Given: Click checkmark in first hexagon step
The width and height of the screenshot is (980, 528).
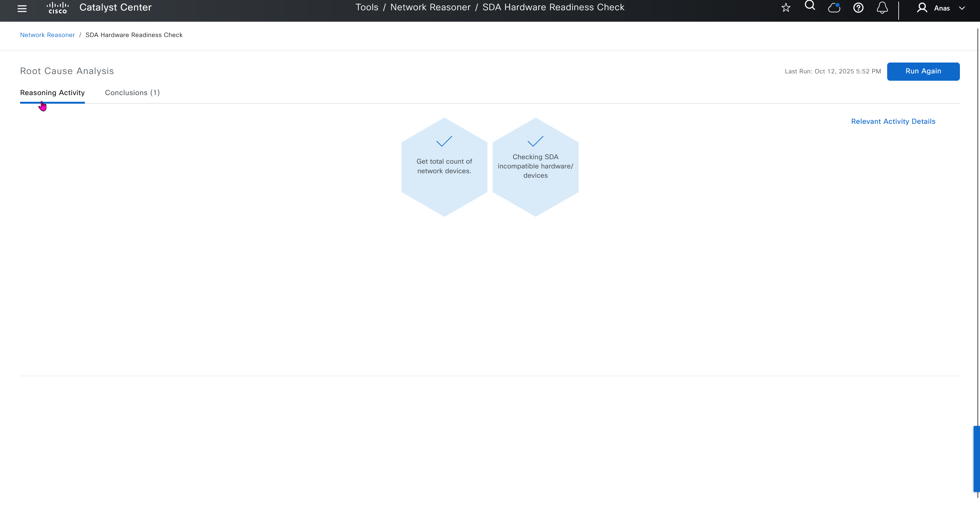Looking at the screenshot, I should coord(444,142).
